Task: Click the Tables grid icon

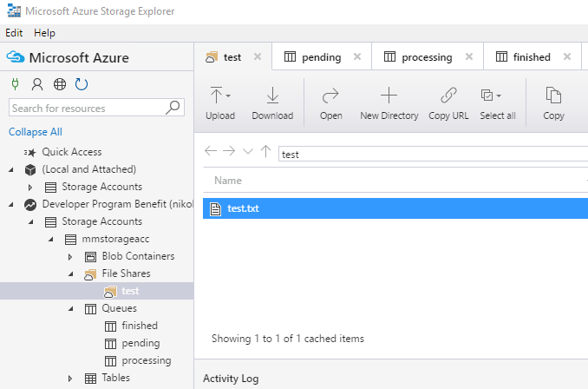Action: 90,378
